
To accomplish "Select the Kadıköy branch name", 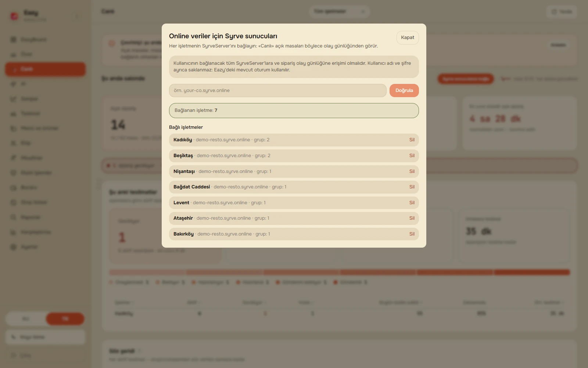I will click(x=183, y=140).
